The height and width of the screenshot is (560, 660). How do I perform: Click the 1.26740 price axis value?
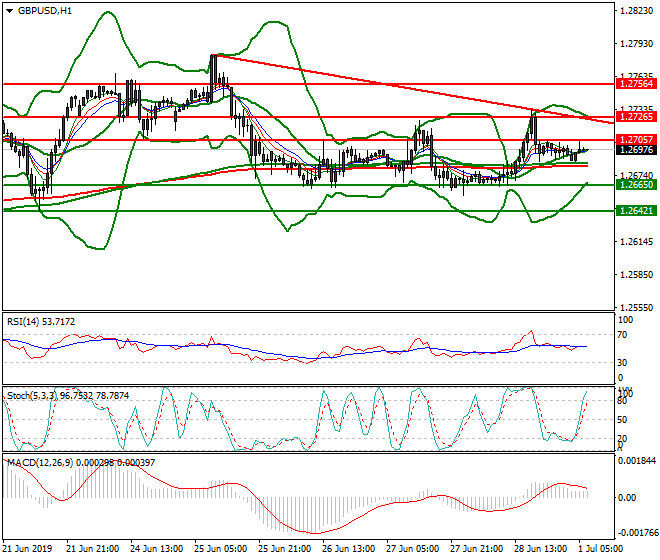(637, 175)
